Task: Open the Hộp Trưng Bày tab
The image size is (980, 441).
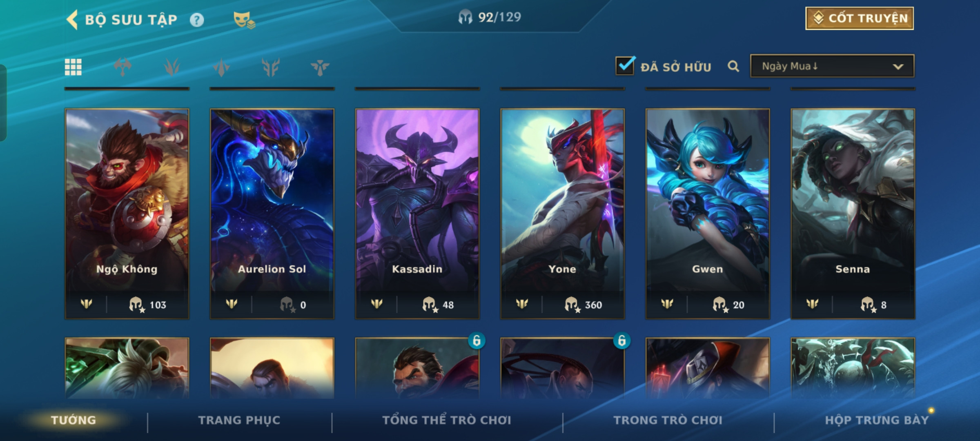Action: [x=877, y=420]
